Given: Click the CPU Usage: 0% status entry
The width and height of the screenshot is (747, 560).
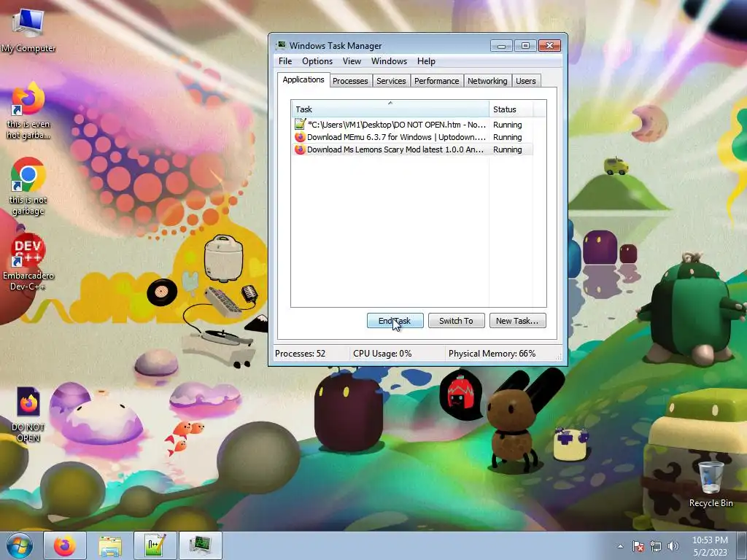Looking at the screenshot, I should (x=382, y=354).
